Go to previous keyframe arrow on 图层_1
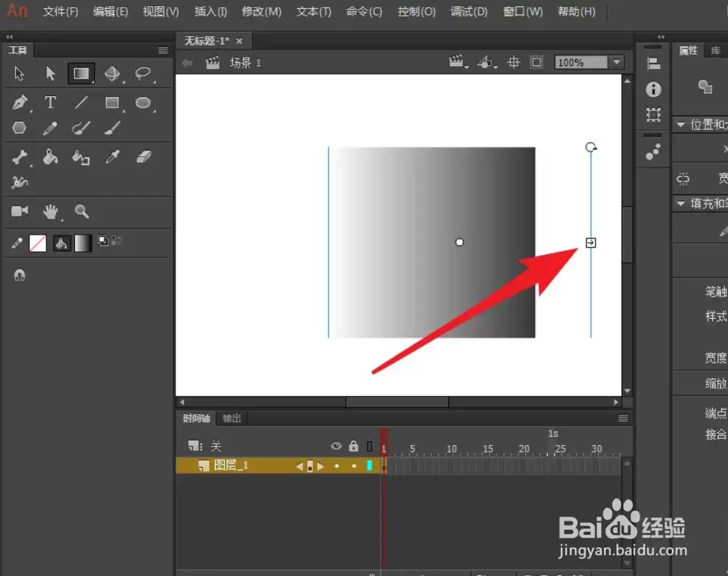 pyautogui.click(x=300, y=466)
